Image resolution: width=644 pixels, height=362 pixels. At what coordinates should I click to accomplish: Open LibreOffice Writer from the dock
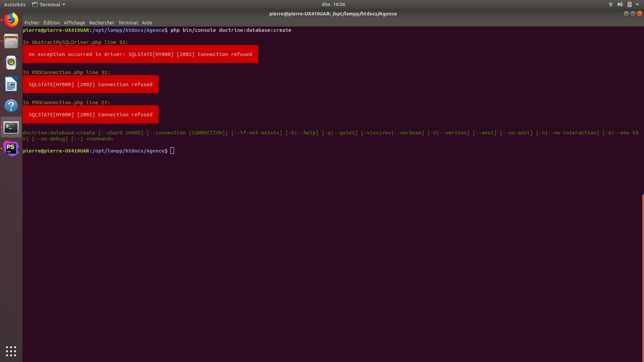(x=11, y=84)
